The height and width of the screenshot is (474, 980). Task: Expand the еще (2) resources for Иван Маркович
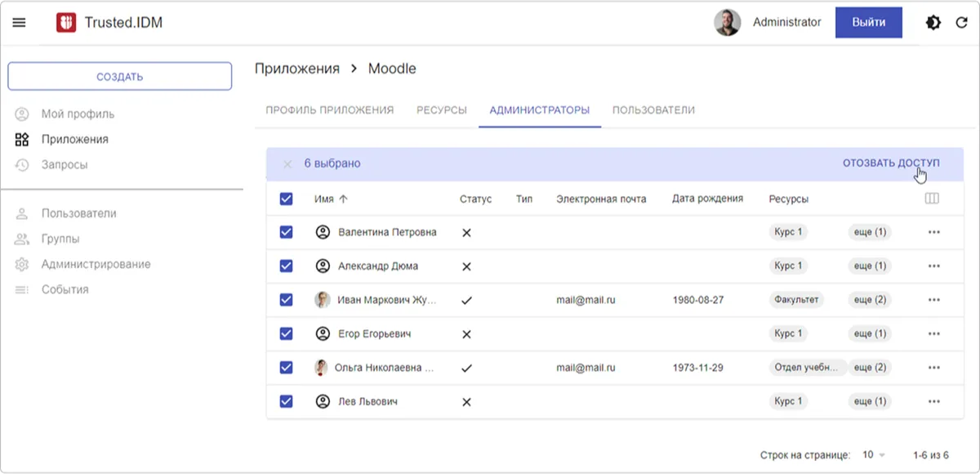click(870, 300)
